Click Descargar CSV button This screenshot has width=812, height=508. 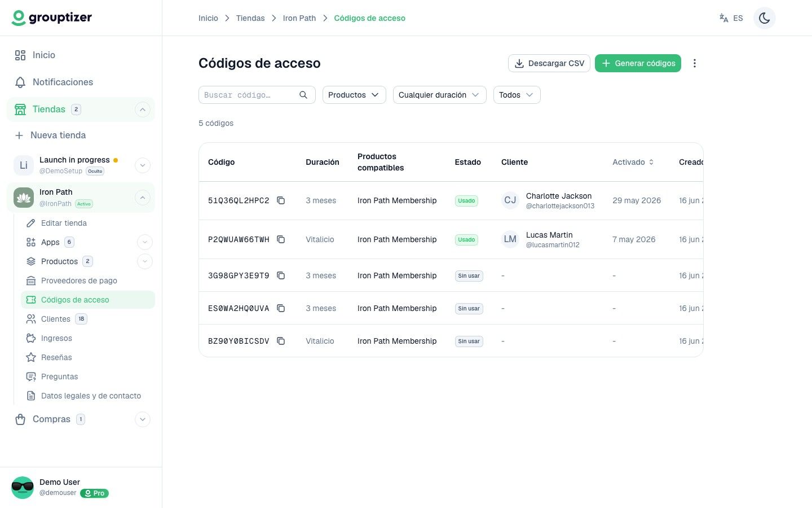549,63
